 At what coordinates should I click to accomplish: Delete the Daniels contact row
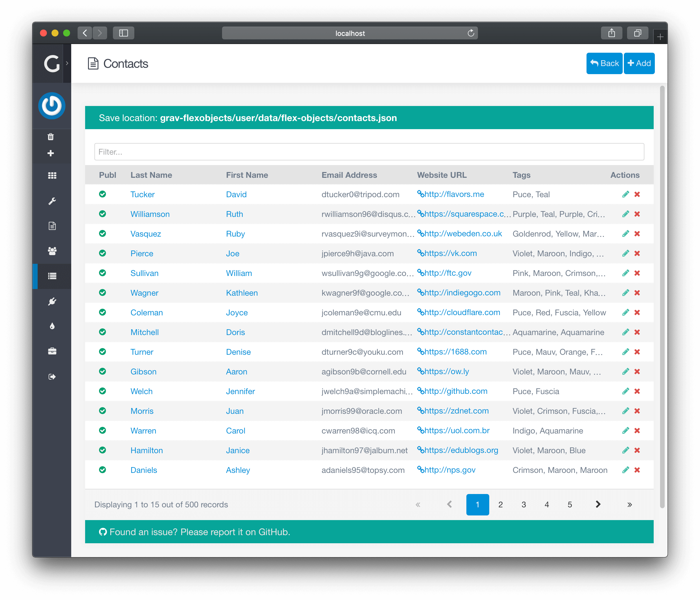(637, 470)
